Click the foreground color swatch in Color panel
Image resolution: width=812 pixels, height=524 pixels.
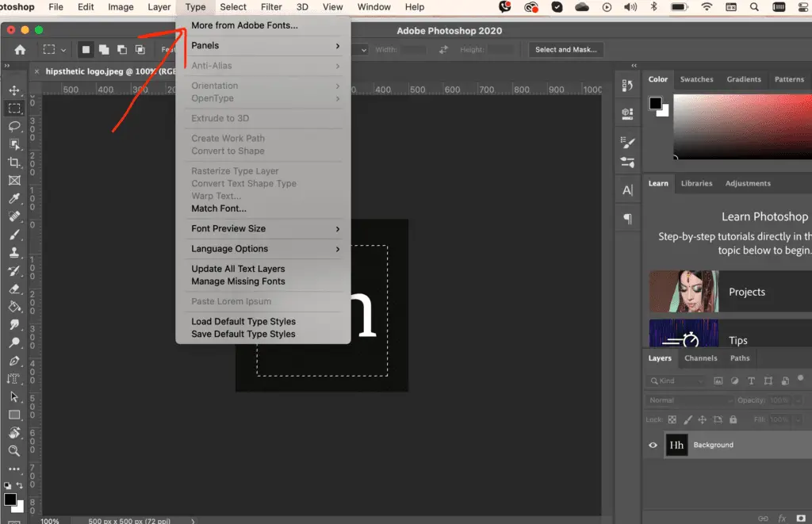pos(655,104)
